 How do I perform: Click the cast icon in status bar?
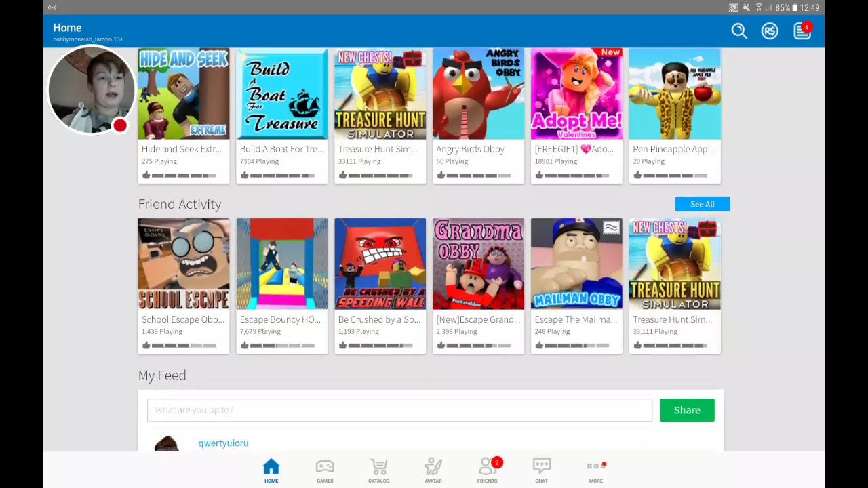(734, 7)
